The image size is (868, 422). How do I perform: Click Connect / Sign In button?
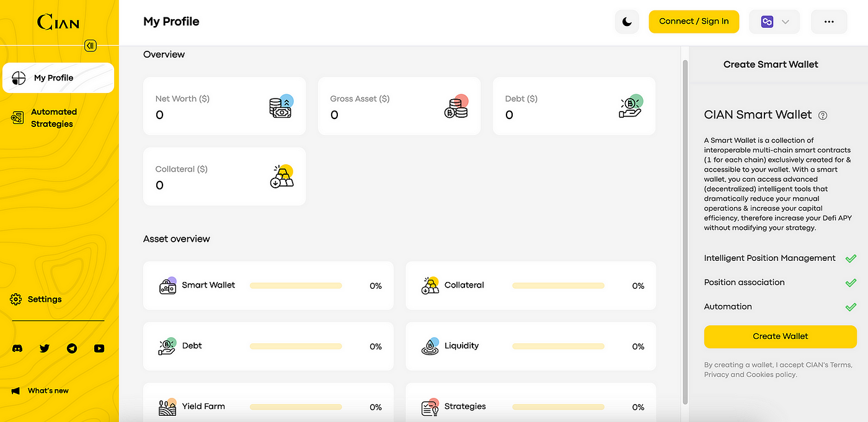click(x=694, y=22)
